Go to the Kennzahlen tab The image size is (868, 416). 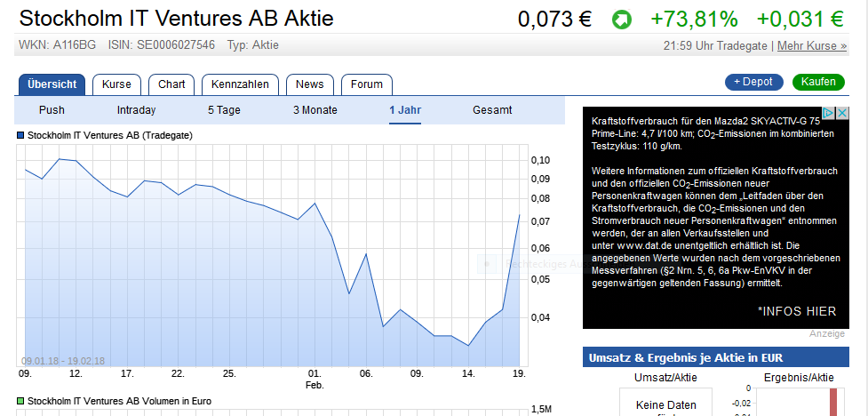click(240, 84)
